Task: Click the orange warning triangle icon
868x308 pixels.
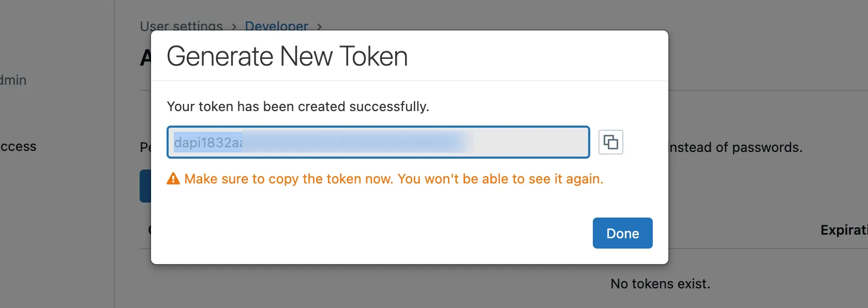Action: 173,179
